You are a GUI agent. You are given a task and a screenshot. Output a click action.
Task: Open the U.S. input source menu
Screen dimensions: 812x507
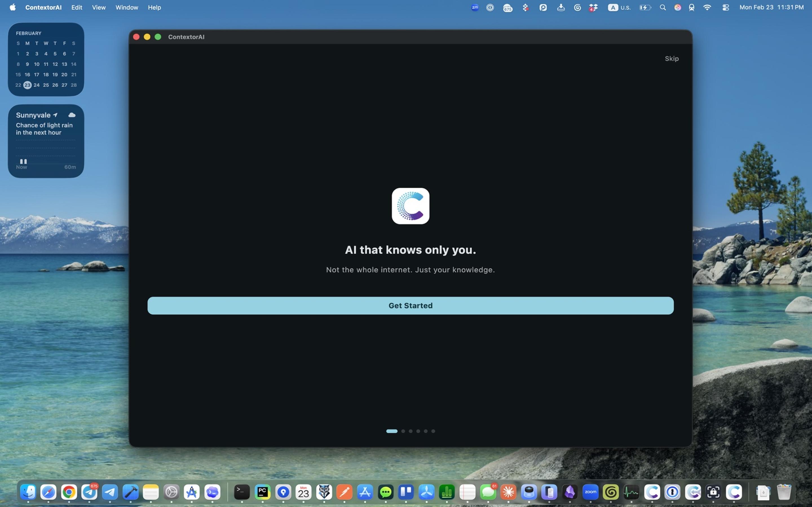pos(619,7)
